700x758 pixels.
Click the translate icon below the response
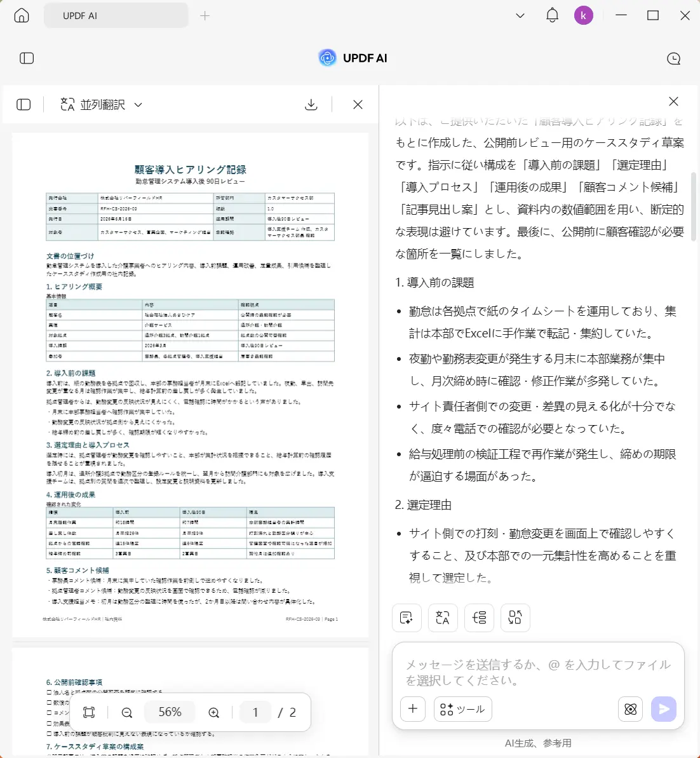[x=443, y=618]
